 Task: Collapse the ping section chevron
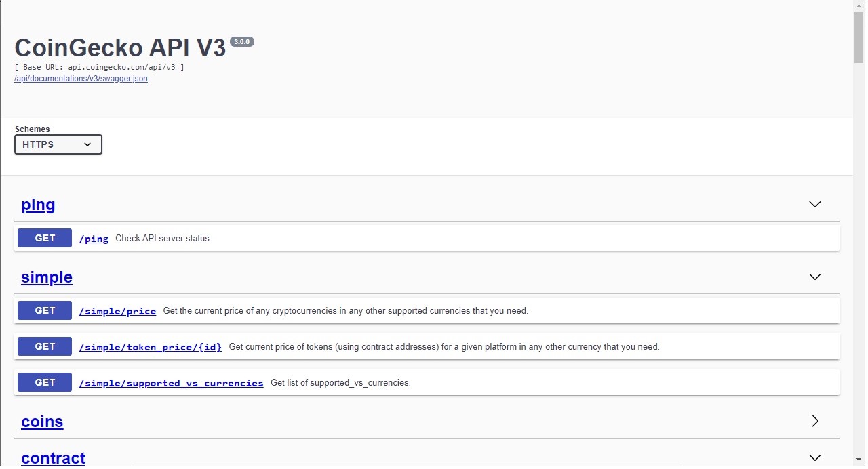pyautogui.click(x=815, y=204)
